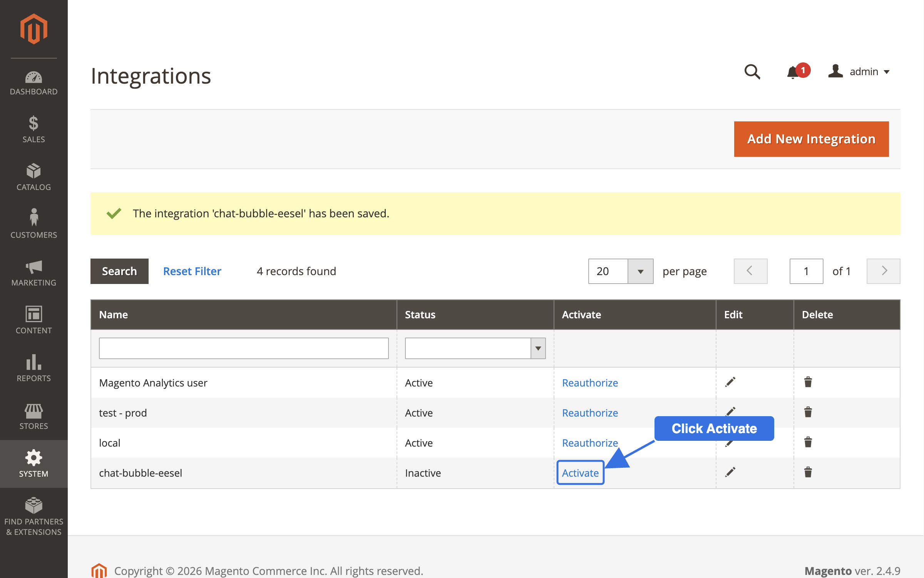Click the current page number field

806,271
